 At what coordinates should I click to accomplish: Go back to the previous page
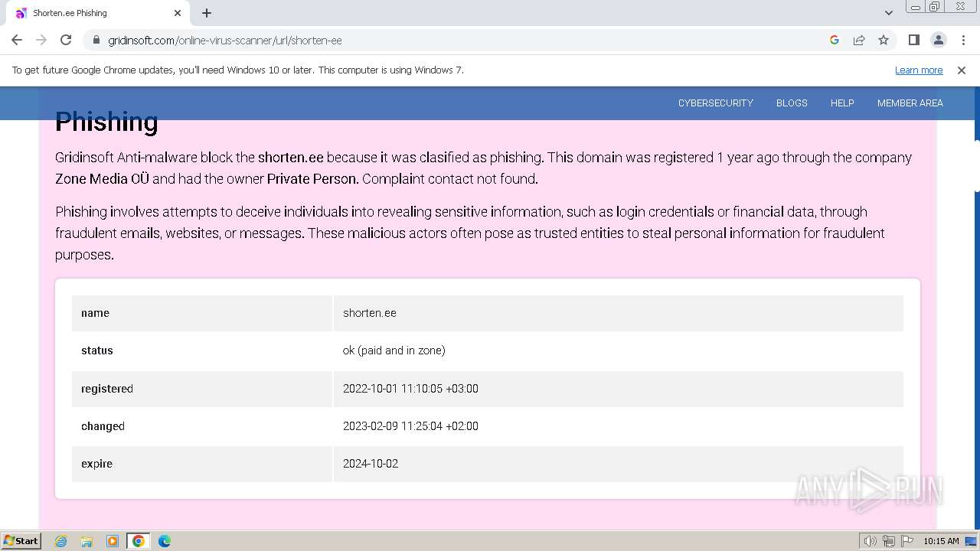[17, 40]
